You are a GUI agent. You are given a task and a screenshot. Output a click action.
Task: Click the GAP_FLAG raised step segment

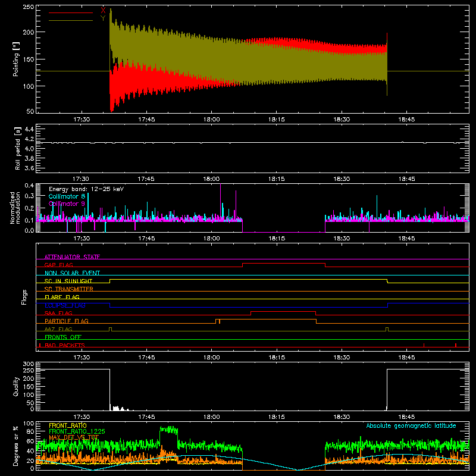click(x=284, y=263)
